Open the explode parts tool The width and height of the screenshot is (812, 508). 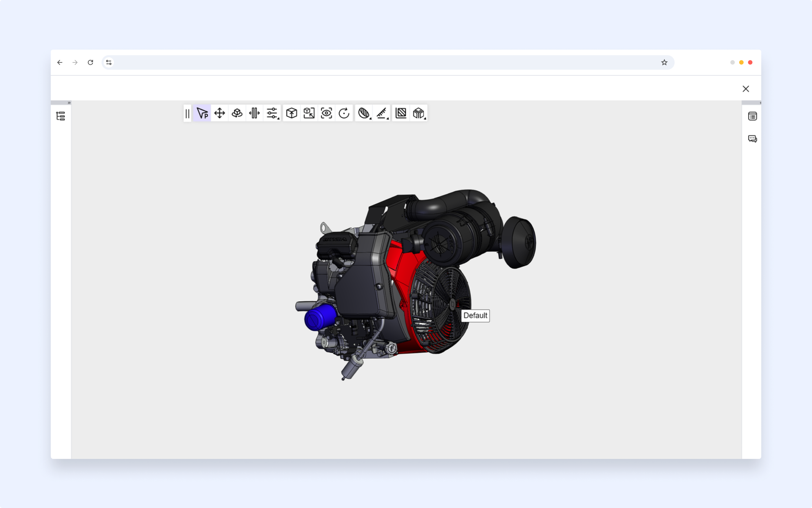click(x=254, y=113)
